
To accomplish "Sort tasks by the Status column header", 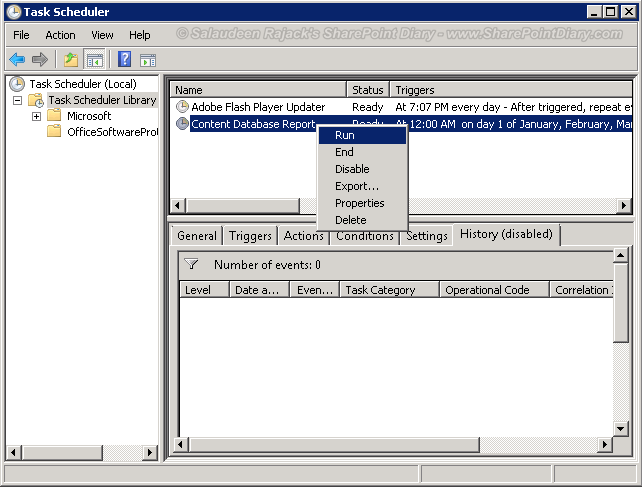I will 368,90.
